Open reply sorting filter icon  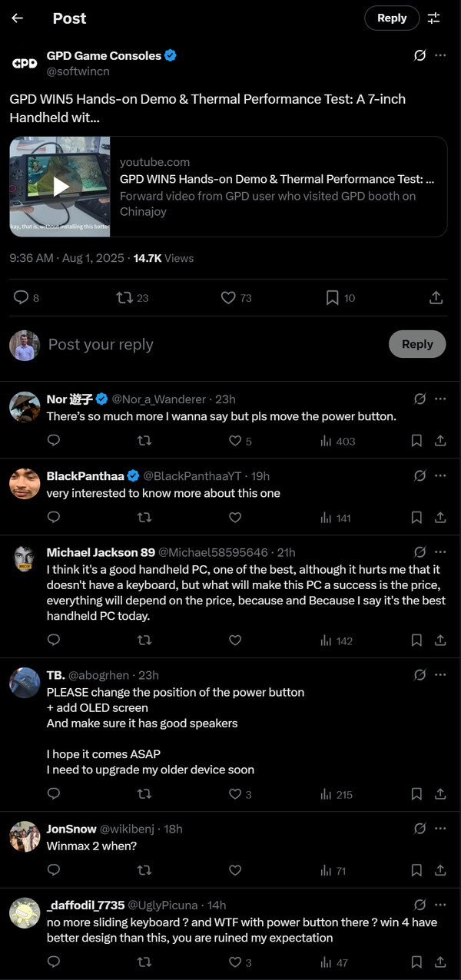pyautogui.click(x=434, y=18)
